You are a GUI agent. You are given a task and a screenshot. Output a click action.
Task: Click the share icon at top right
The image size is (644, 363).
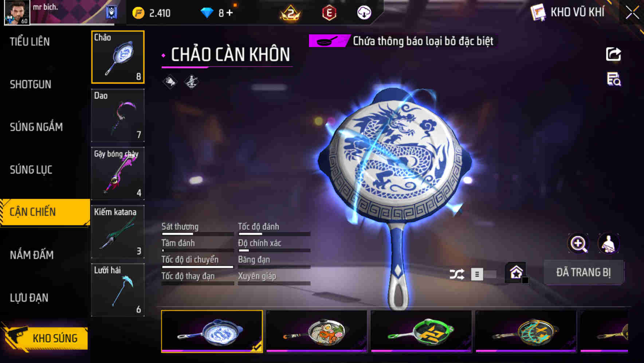click(613, 54)
